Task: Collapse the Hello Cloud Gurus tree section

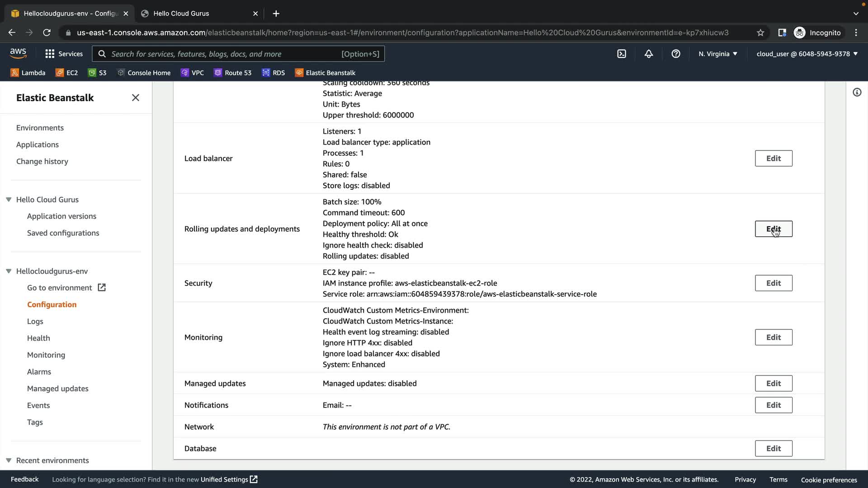Action: [x=9, y=200]
